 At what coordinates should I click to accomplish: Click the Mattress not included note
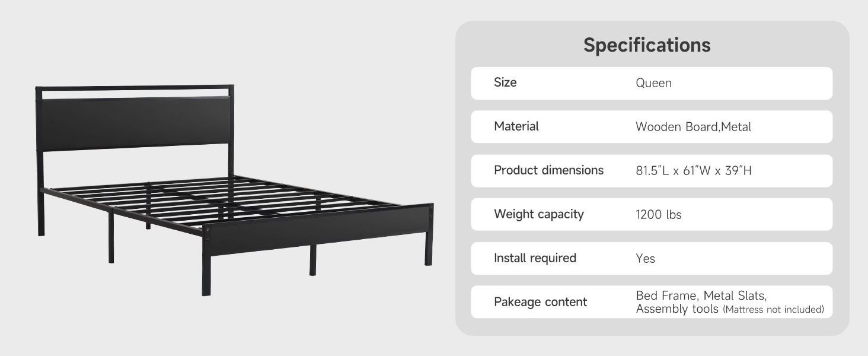774,310
